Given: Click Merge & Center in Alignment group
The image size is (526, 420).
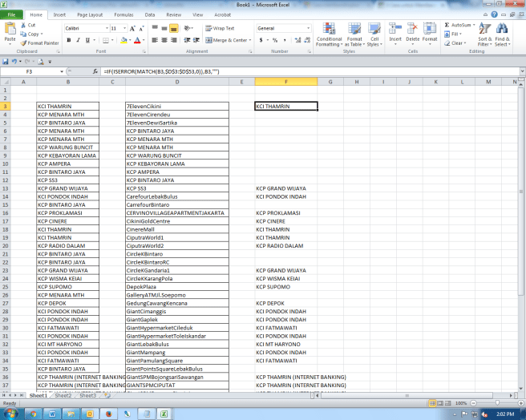Looking at the screenshot, I should [229, 40].
